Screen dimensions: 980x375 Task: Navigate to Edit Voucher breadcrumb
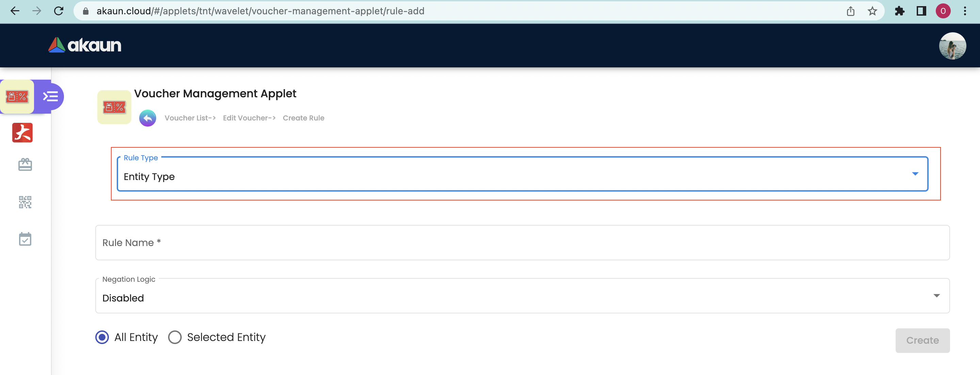click(249, 118)
